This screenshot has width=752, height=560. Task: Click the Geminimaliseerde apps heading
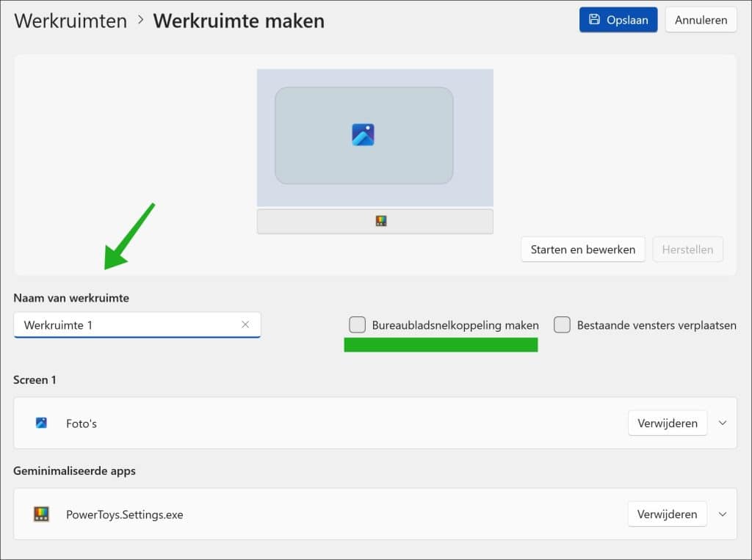pos(74,470)
